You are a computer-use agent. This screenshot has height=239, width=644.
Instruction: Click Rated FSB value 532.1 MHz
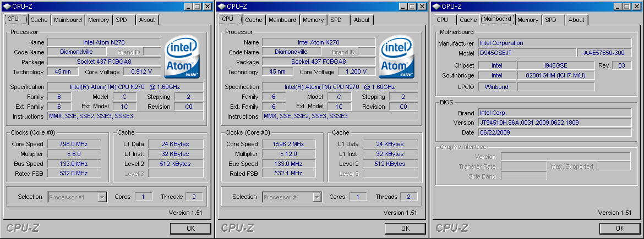[288, 174]
